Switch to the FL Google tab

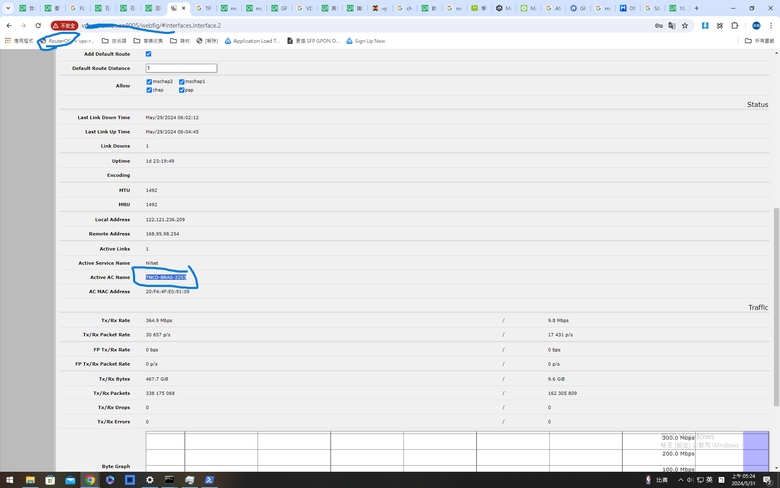[77, 8]
